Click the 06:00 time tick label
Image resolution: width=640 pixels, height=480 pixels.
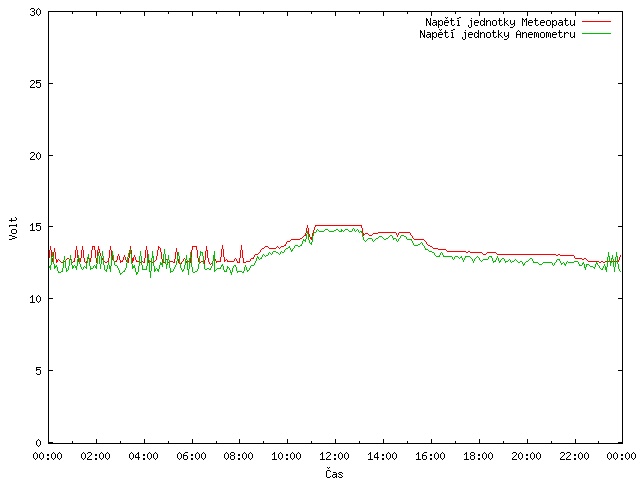191,456
